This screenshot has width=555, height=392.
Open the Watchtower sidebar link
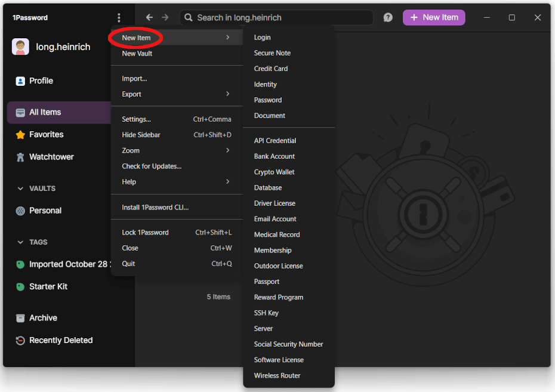pyautogui.click(x=51, y=157)
